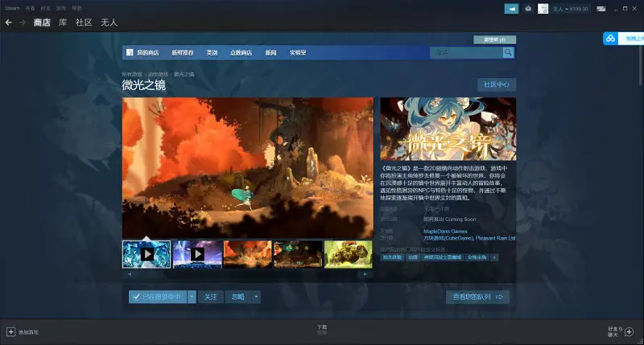Click the thumbnail strip scrollbar track
Viewport: 644px width, 345px height.
pyautogui.click(x=248, y=274)
